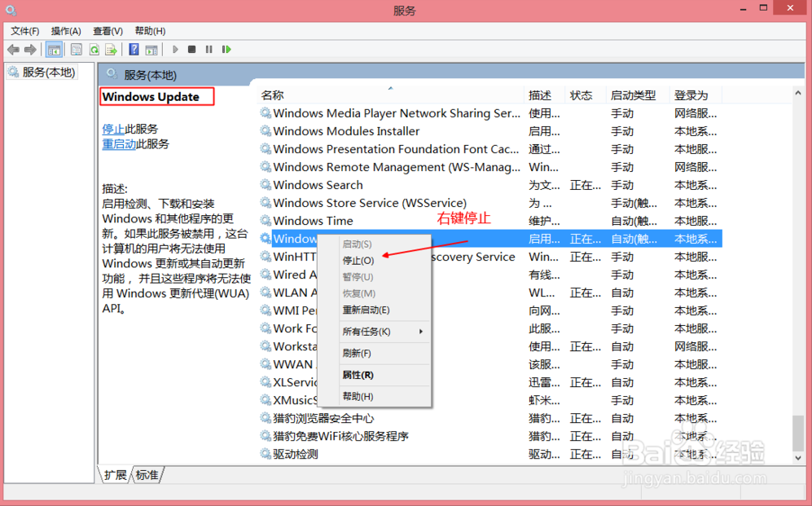Image resolution: width=812 pixels, height=506 pixels.
Task: Click the back navigation arrow icon
Action: (13, 50)
